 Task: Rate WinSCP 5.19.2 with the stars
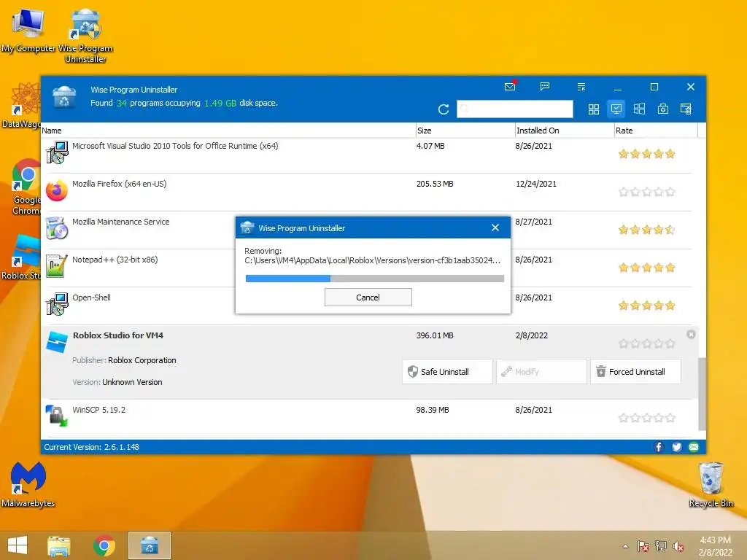646,418
